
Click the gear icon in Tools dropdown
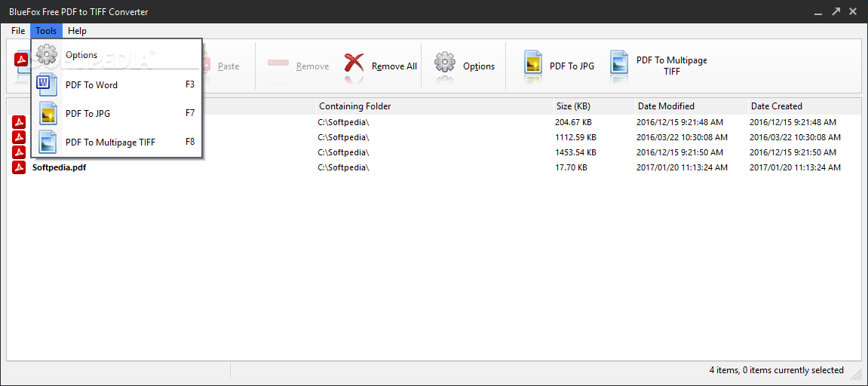click(47, 55)
